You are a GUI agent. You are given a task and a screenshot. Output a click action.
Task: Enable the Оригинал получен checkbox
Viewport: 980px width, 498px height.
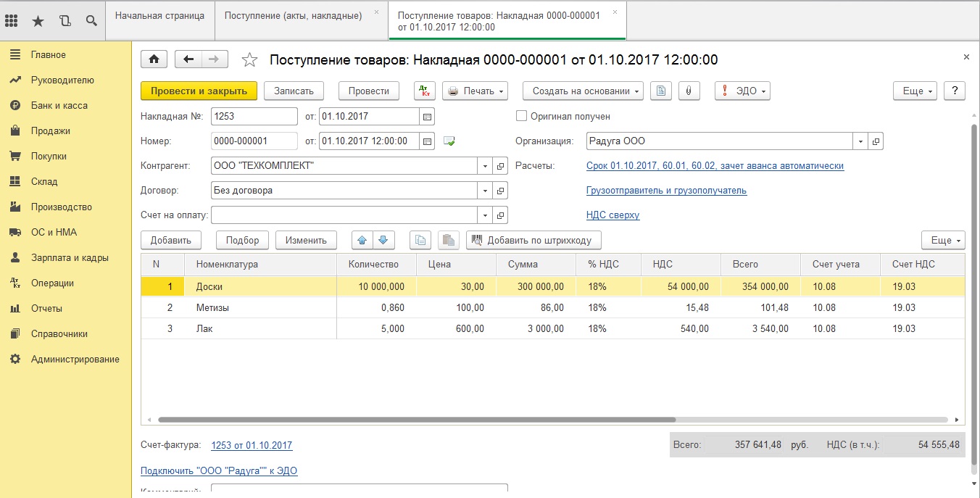(x=521, y=116)
